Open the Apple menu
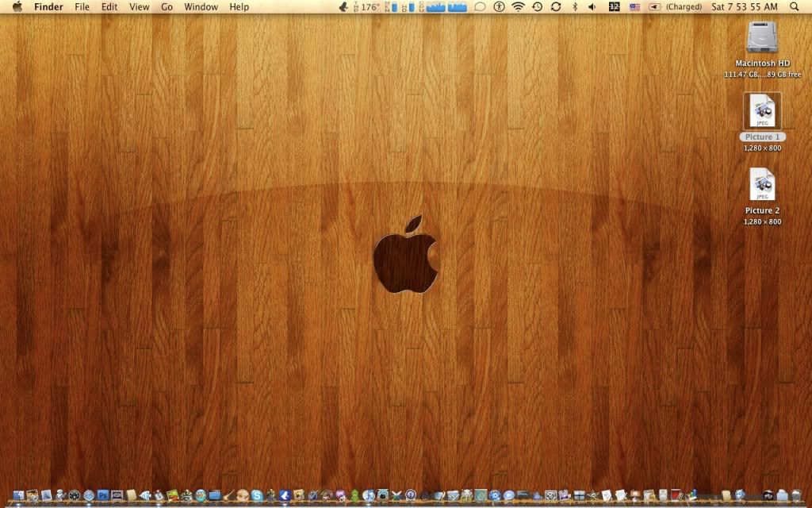The width and height of the screenshot is (812, 508). pos(17,6)
